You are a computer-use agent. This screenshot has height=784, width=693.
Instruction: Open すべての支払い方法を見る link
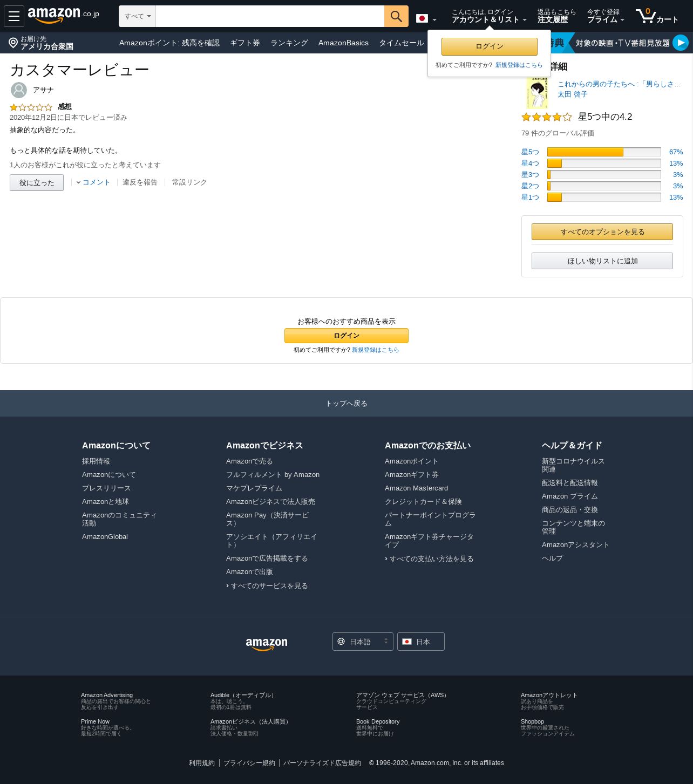pyautogui.click(x=429, y=559)
